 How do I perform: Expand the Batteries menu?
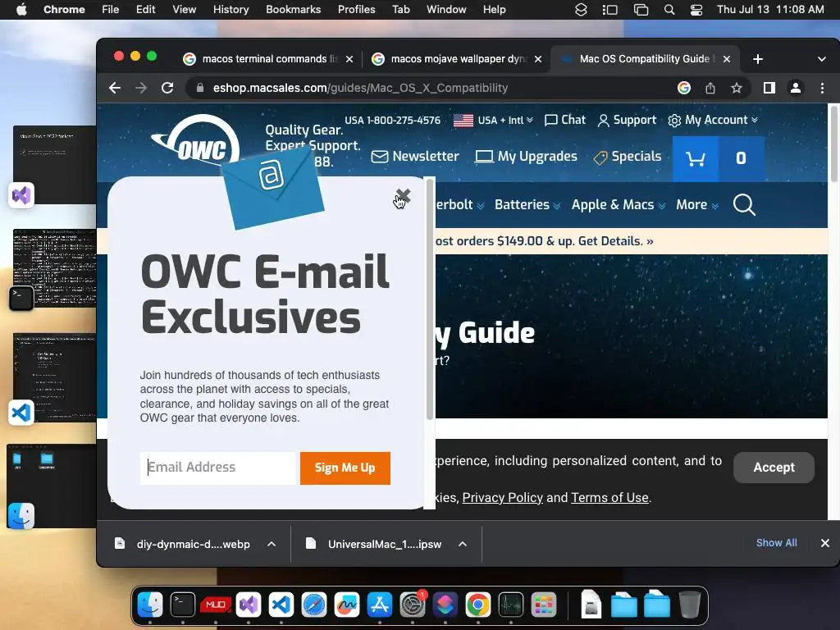click(527, 204)
